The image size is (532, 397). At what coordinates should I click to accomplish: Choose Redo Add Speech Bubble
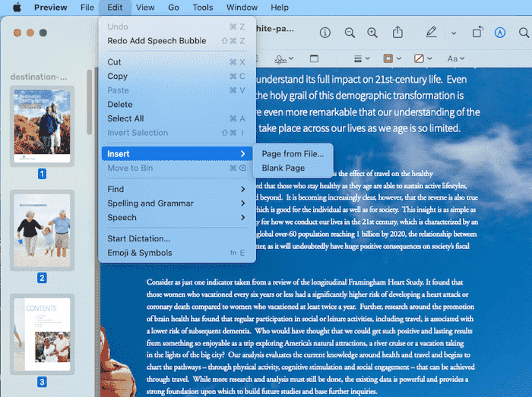176,41
